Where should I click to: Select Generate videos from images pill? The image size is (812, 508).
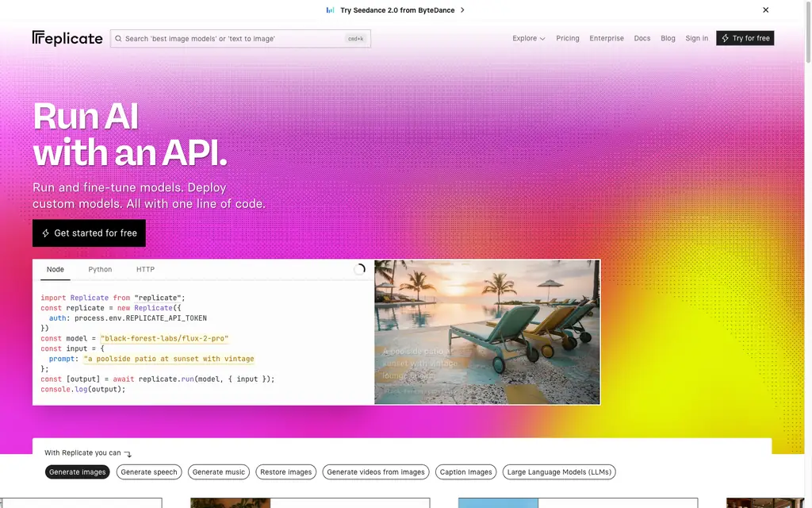[x=375, y=471]
